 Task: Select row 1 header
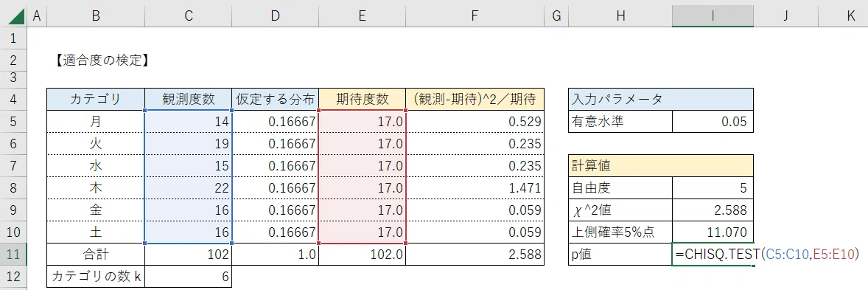13,39
